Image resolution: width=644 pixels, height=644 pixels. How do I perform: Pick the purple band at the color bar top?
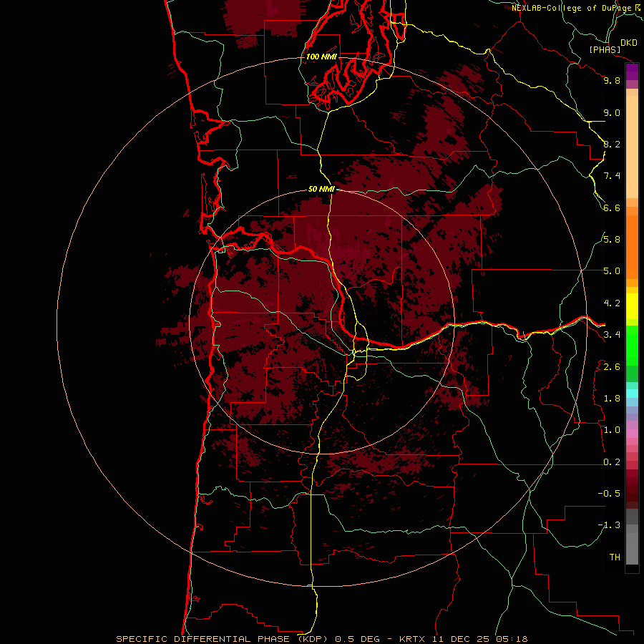click(x=632, y=72)
